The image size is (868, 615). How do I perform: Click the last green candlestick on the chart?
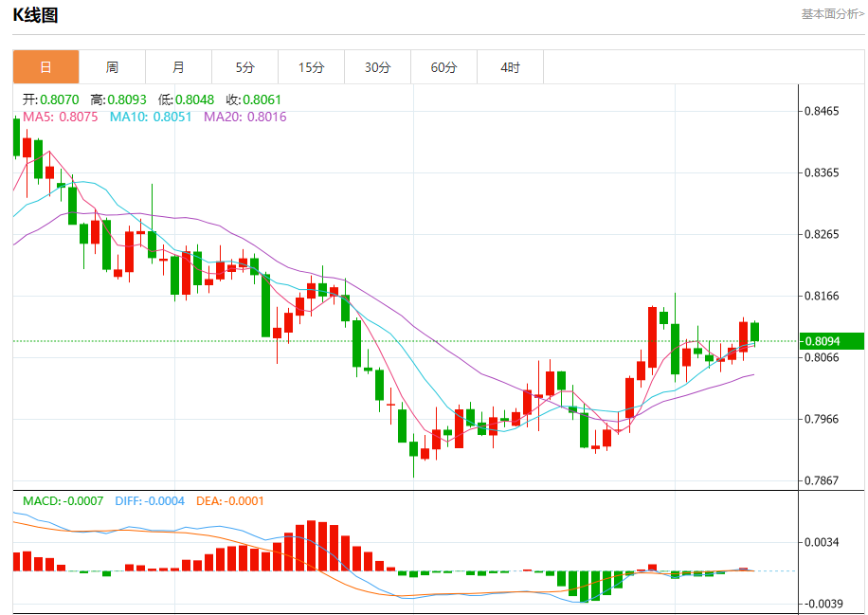(x=754, y=332)
